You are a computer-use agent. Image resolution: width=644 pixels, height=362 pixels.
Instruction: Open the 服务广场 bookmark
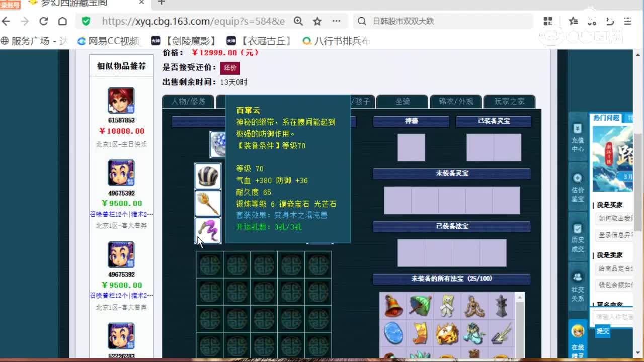34,41
